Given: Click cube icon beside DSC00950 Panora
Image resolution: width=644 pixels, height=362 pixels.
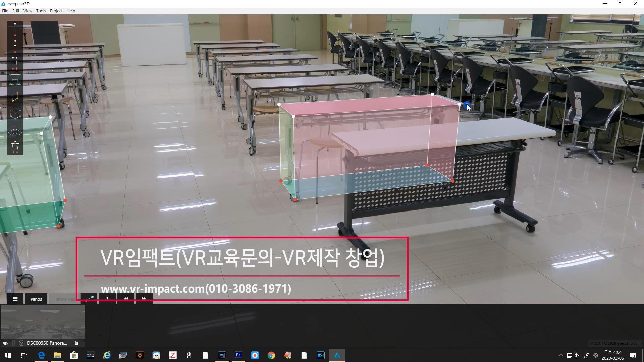Looking at the screenshot, I should coord(22,343).
